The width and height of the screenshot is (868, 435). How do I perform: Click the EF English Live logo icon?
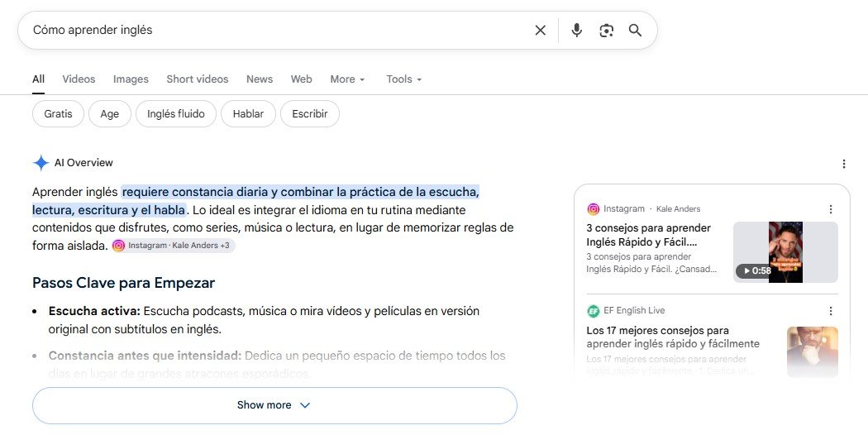593,311
